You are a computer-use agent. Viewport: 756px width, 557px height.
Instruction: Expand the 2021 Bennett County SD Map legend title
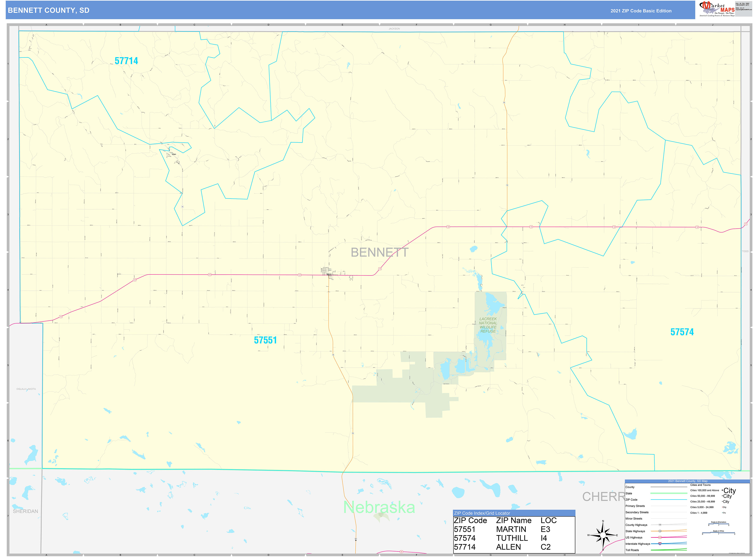688,481
